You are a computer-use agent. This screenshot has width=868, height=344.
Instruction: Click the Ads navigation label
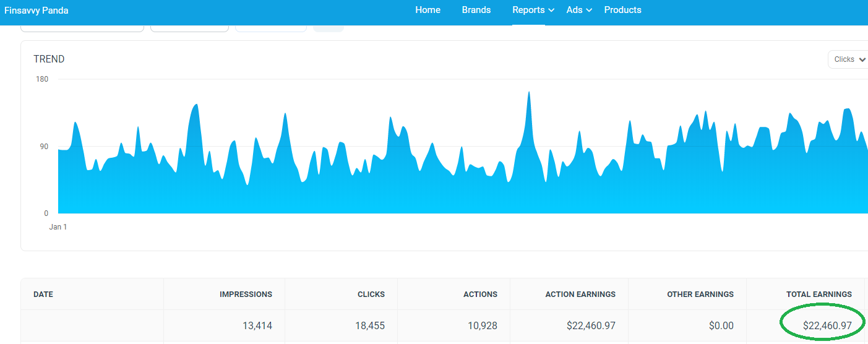click(x=574, y=10)
